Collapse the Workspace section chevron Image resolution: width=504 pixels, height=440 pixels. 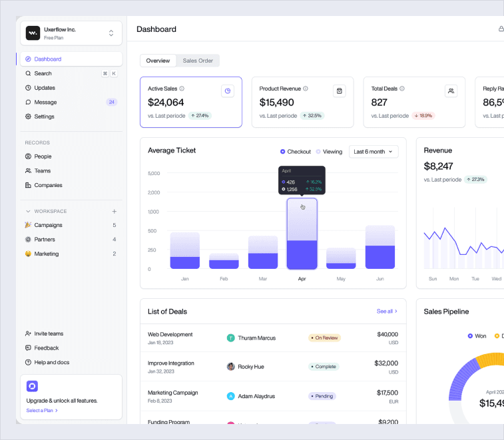pyautogui.click(x=28, y=211)
